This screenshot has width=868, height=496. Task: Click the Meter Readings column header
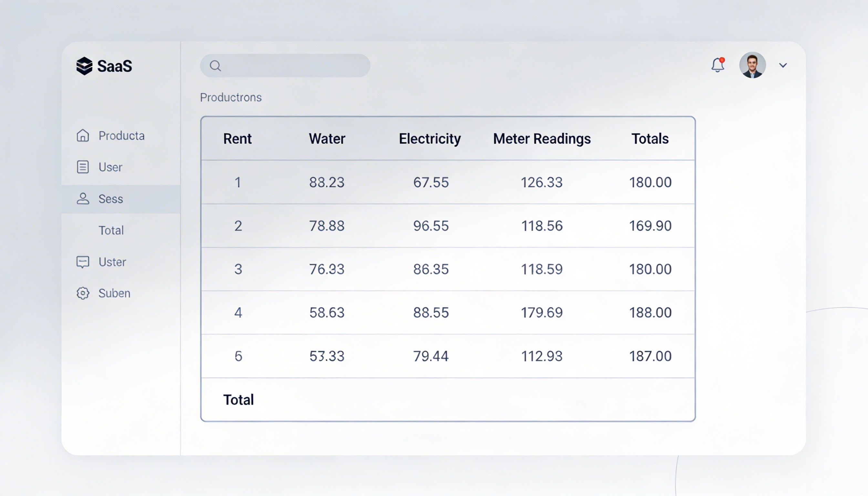coord(542,139)
